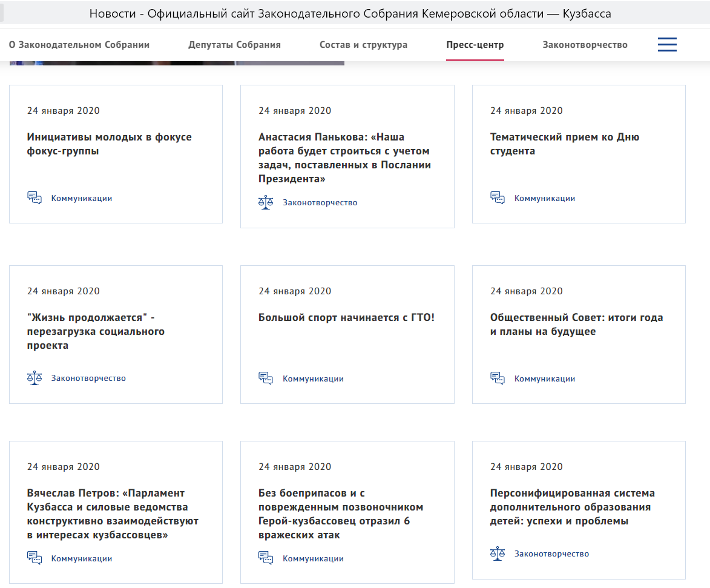Open article 'Без боеприпасов и с поврежденным позвоночником'
This screenshot has width=710, height=588.
pyautogui.click(x=341, y=514)
